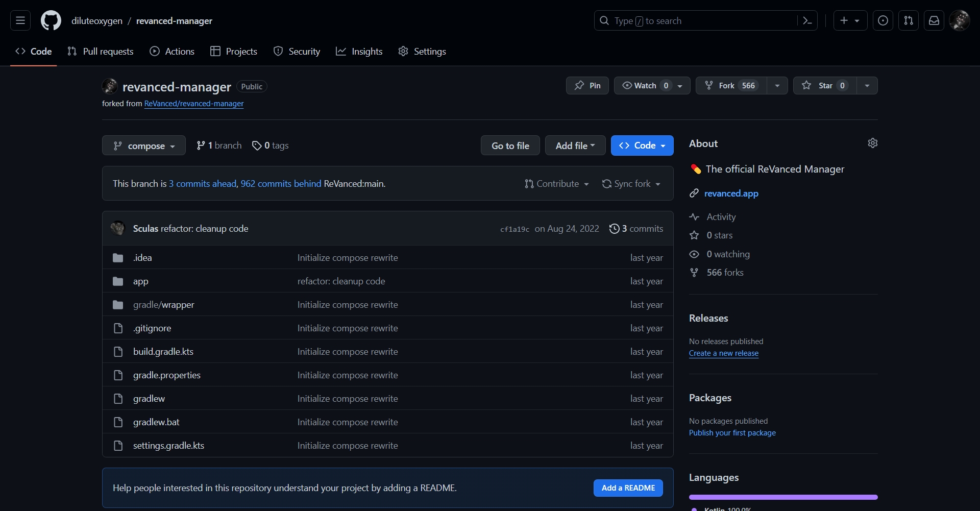Screen dimensions: 980x511
Task: Click the user profile avatar
Action: pos(960,20)
